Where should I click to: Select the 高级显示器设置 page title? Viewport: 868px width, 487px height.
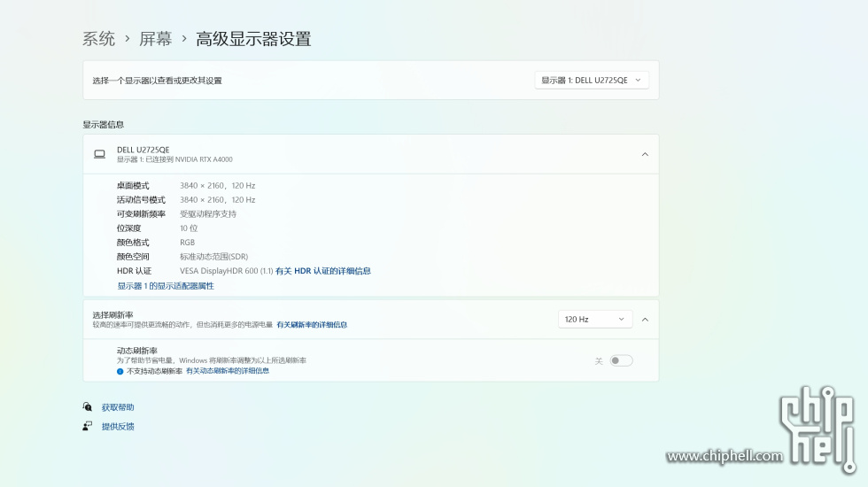[253, 39]
